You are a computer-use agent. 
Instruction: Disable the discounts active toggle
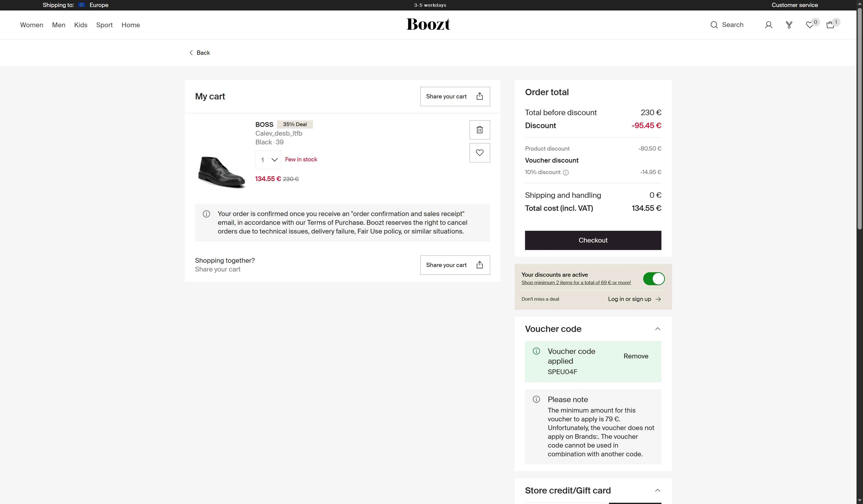653,279
